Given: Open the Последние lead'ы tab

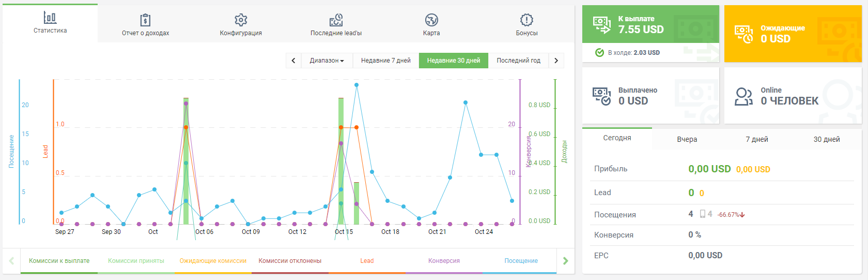Looking at the screenshot, I should 336,24.
